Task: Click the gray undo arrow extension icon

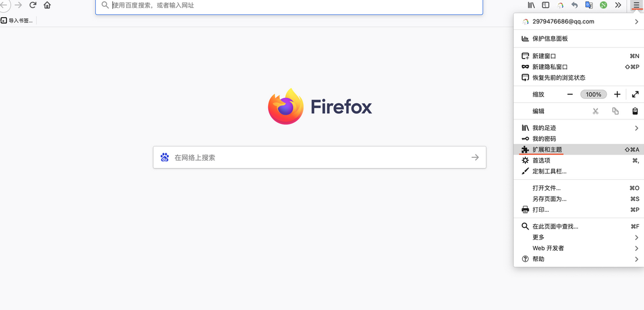Action: pos(575,5)
